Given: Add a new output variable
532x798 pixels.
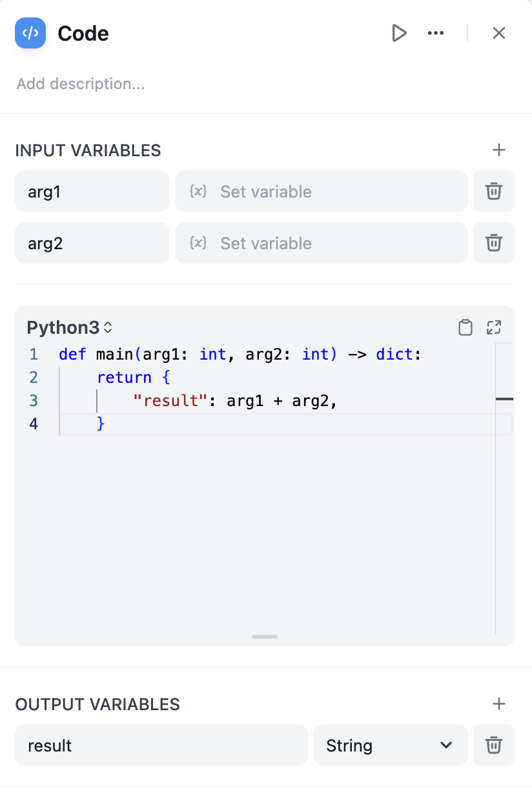Looking at the screenshot, I should pyautogui.click(x=498, y=704).
